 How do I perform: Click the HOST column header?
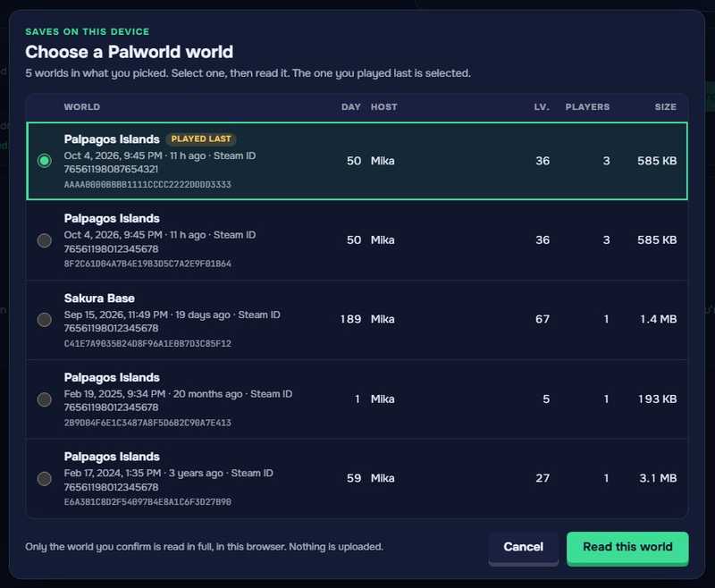coord(384,106)
